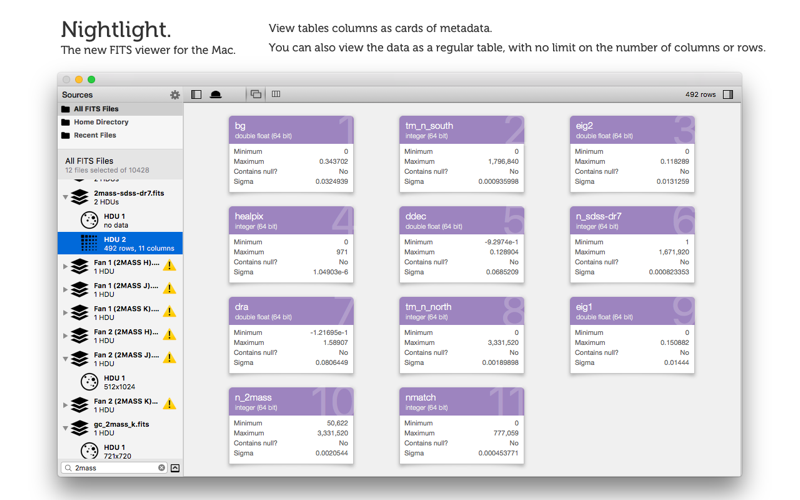Collapse the gc_2mass_k.fits entry
The height and width of the screenshot is (500, 800).
coord(65,428)
